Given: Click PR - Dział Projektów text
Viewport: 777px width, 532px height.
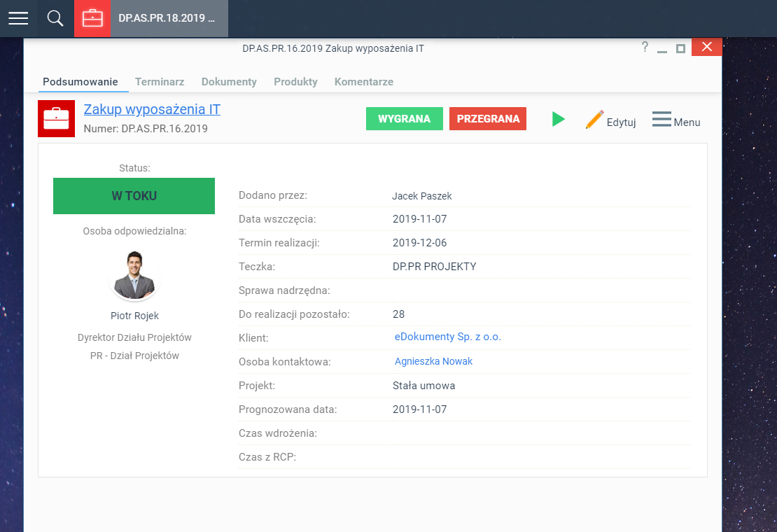Looking at the screenshot, I should tap(134, 356).
